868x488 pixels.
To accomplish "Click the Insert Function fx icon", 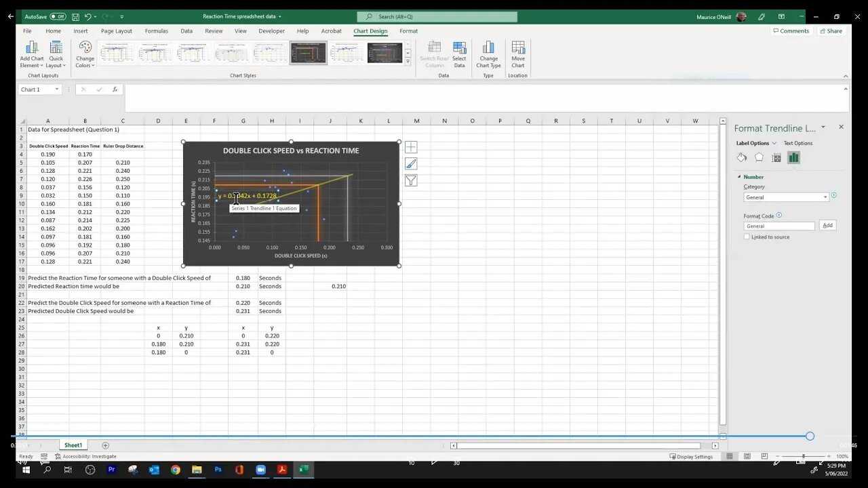I will coord(115,89).
